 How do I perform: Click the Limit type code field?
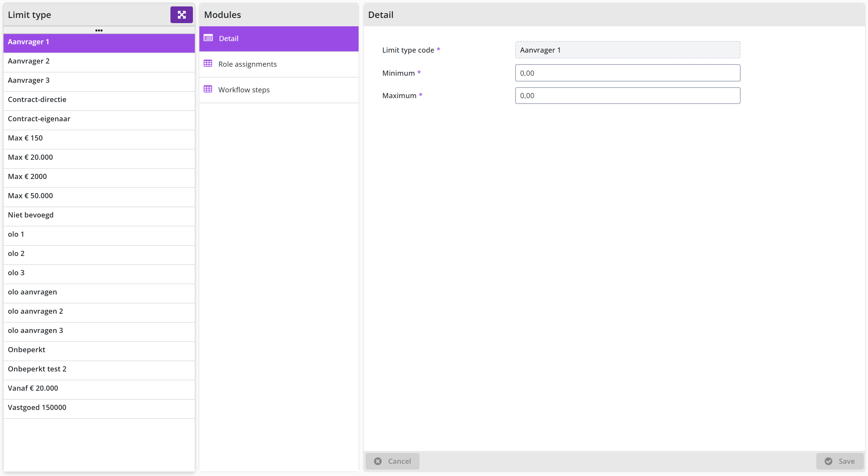628,50
